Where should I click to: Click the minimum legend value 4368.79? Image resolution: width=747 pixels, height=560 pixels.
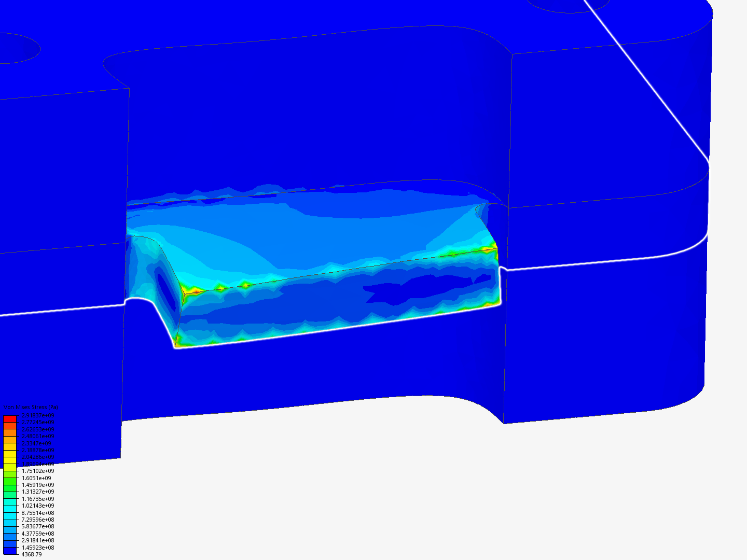click(x=32, y=555)
